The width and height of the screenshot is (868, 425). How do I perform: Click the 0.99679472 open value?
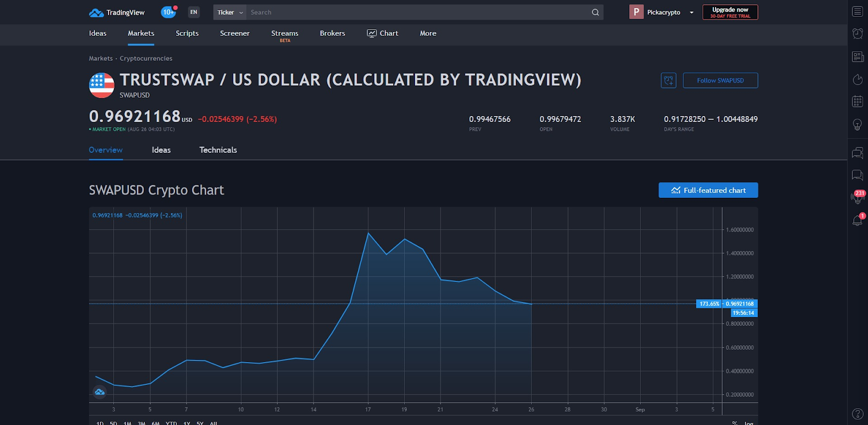coord(560,119)
